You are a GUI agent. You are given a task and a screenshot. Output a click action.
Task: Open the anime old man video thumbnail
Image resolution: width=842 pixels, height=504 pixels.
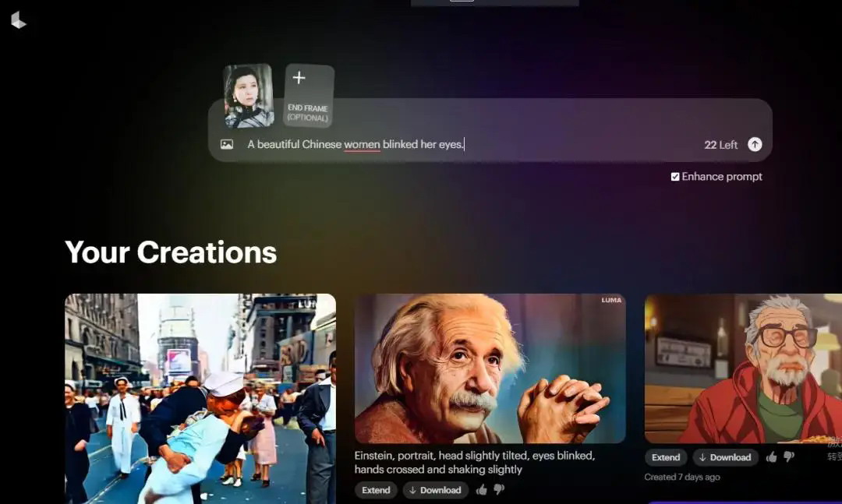click(743, 368)
